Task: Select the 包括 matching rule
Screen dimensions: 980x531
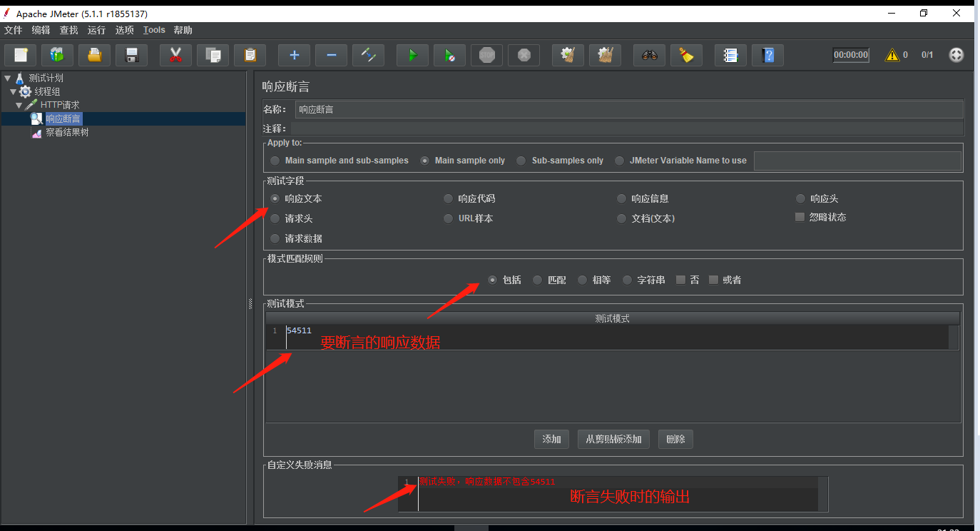Action: [x=504, y=280]
